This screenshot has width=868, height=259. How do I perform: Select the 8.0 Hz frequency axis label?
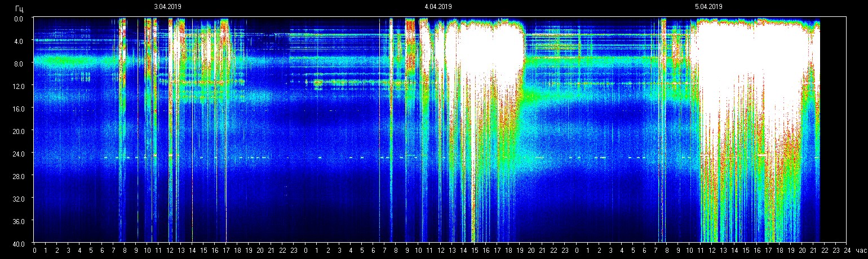point(19,64)
